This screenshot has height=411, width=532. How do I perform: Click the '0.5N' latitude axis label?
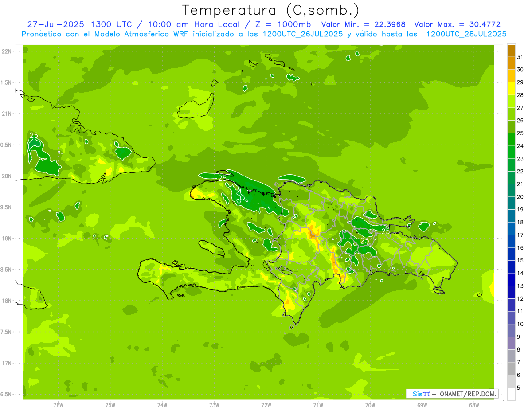pos(7,145)
